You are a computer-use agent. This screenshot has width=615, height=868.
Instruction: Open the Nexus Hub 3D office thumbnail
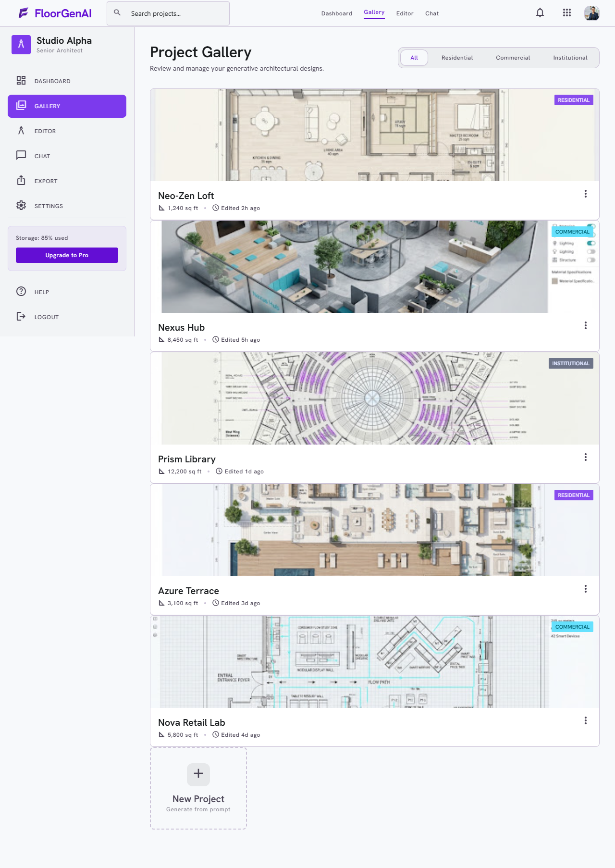[x=375, y=267]
